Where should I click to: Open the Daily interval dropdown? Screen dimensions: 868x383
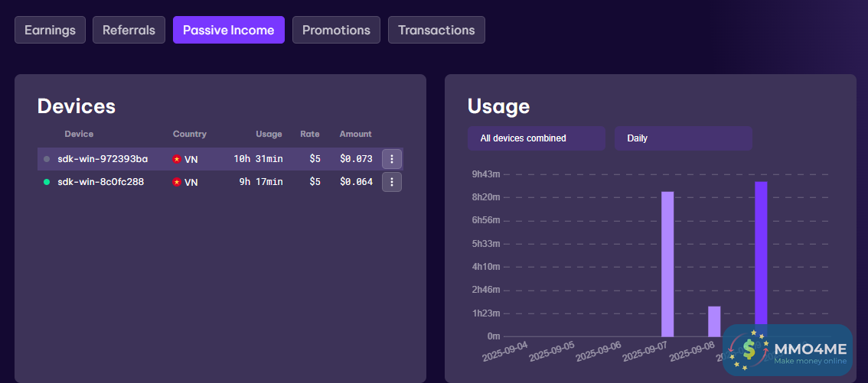[x=683, y=138]
